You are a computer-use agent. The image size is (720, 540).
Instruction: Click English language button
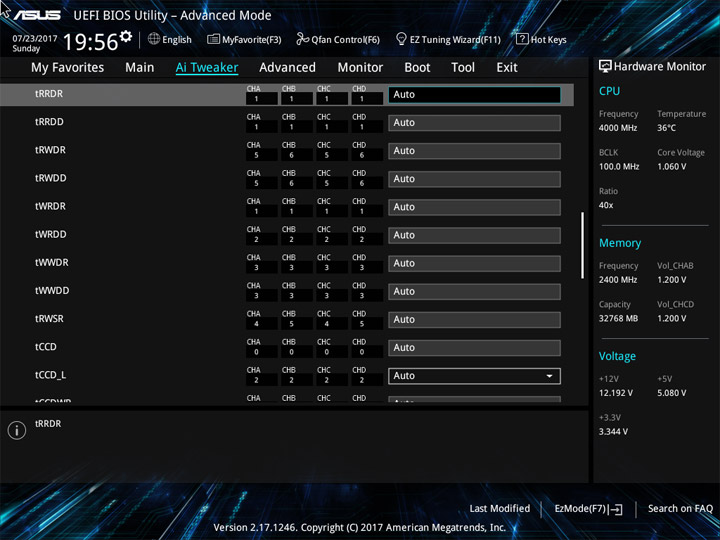pos(177,40)
